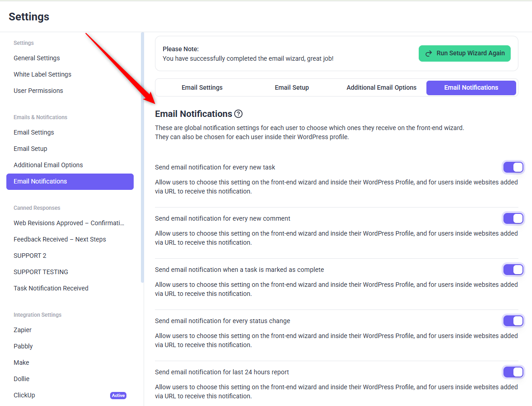Select Zapier integration settings
Image resolution: width=532 pixels, height=406 pixels.
coord(23,330)
